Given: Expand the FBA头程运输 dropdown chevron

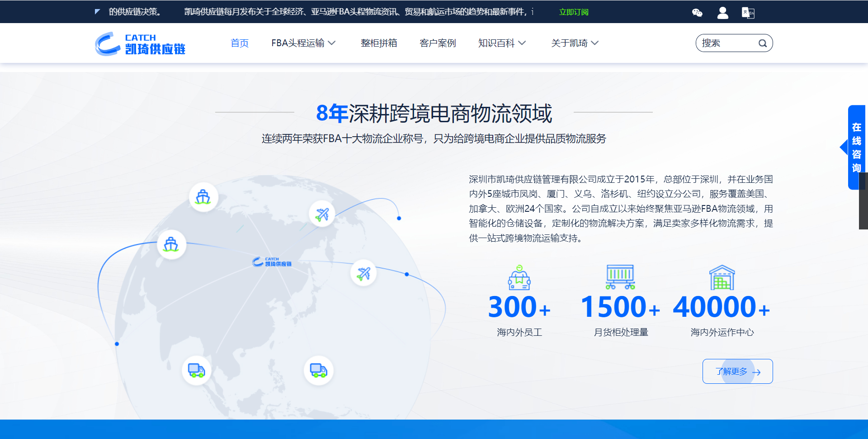Looking at the screenshot, I should point(332,43).
